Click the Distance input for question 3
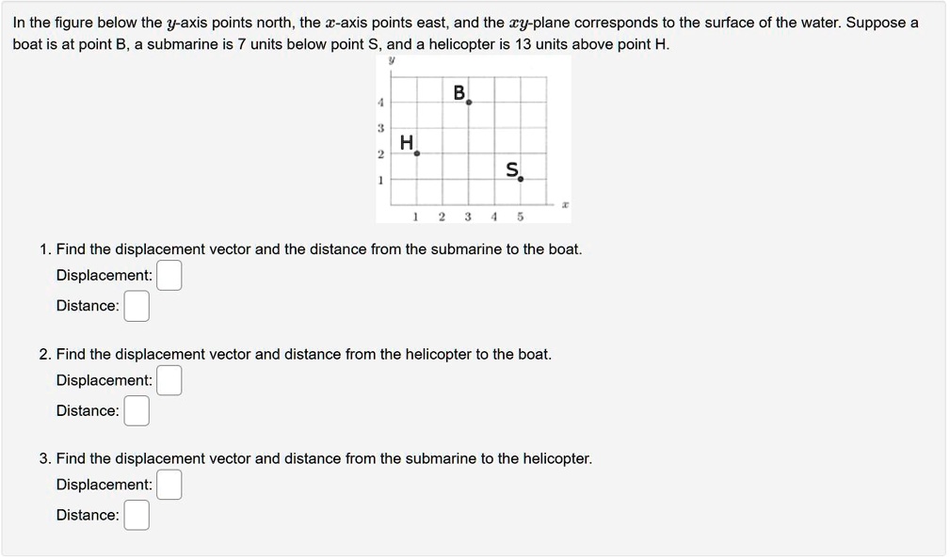Image resolution: width=950 pixels, height=560 pixels. click(x=137, y=515)
